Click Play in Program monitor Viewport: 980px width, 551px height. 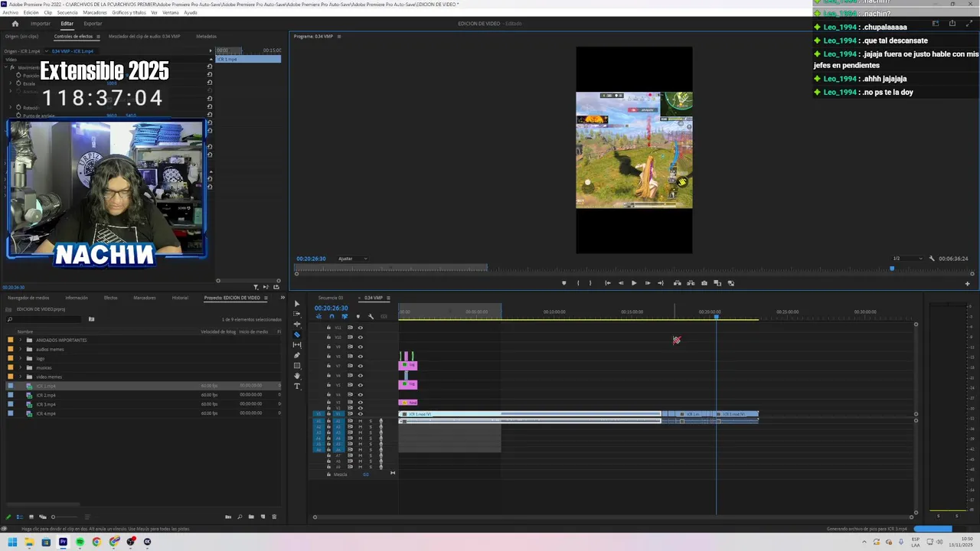(633, 283)
